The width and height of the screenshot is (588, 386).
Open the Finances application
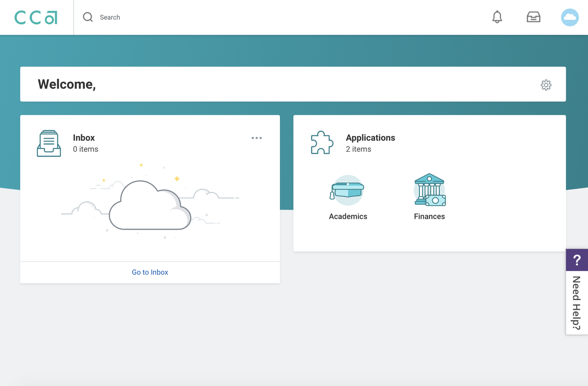click(429, 190)
